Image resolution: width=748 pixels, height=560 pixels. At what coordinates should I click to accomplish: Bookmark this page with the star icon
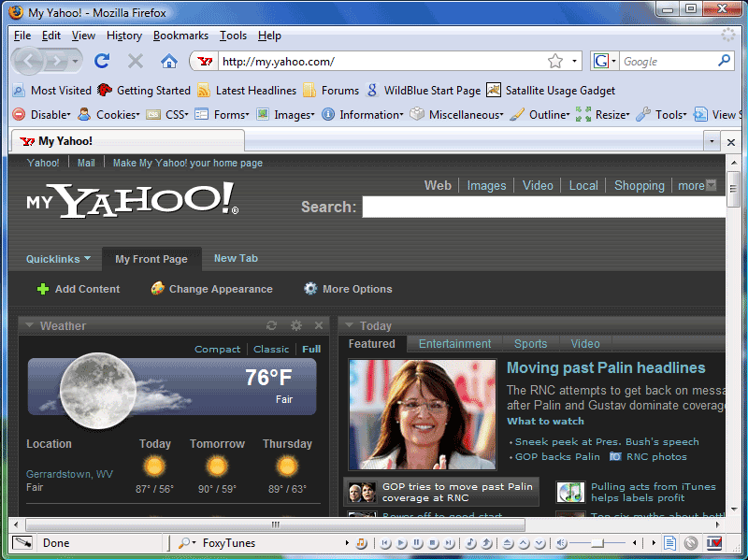coord(555,61)
